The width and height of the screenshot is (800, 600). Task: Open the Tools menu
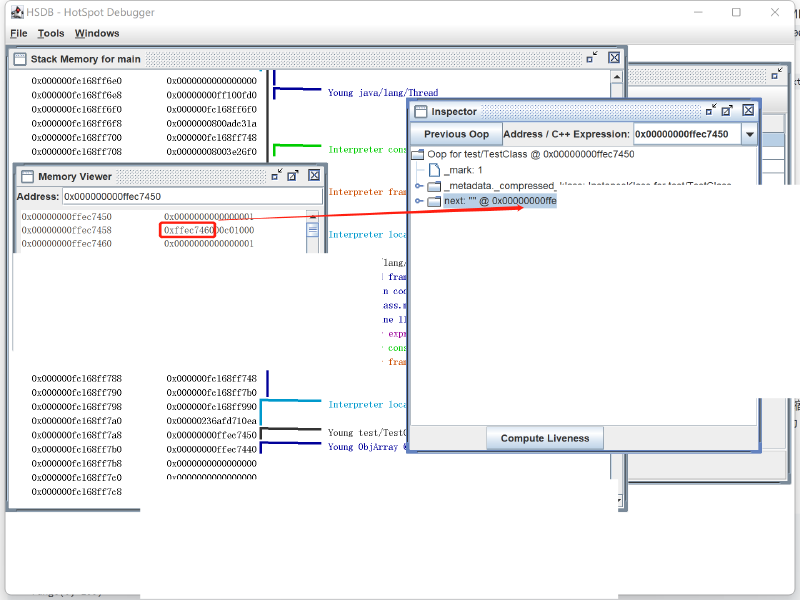51,33
